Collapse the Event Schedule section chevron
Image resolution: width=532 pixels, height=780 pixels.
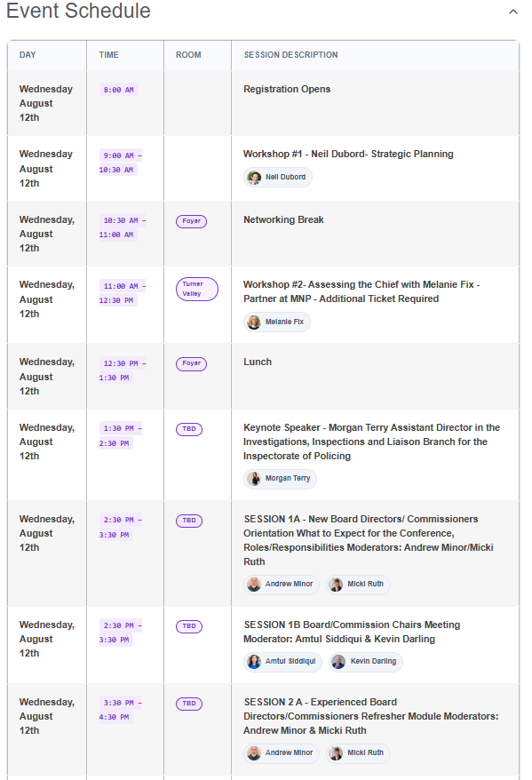click(x=513, y=12)
